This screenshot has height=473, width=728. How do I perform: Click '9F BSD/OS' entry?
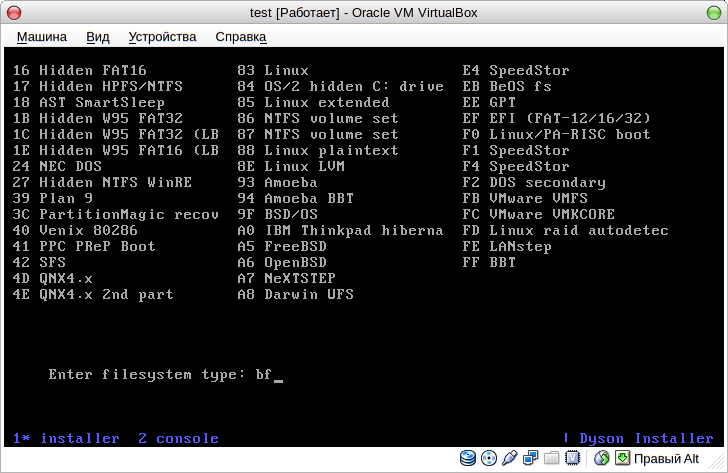pos(277,214)
